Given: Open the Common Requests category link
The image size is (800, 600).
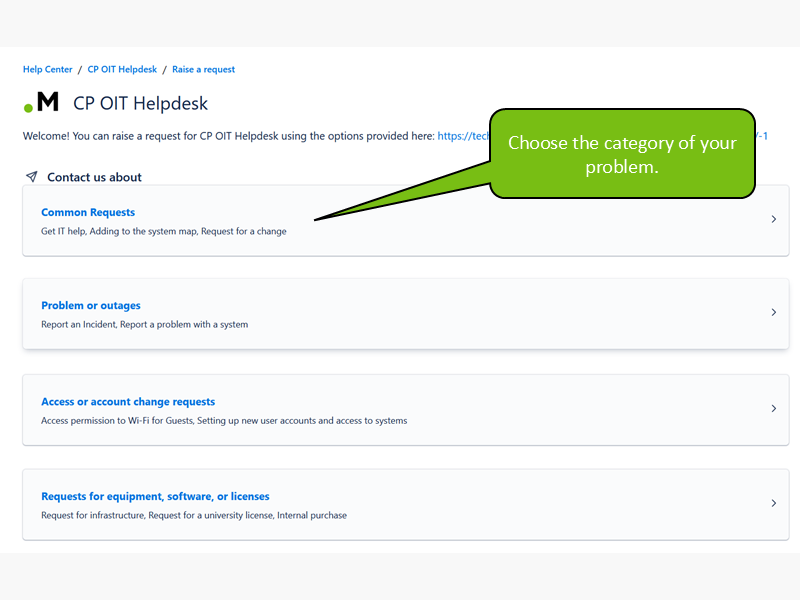Looking at the screenshot, I should [x=88, y=212].
